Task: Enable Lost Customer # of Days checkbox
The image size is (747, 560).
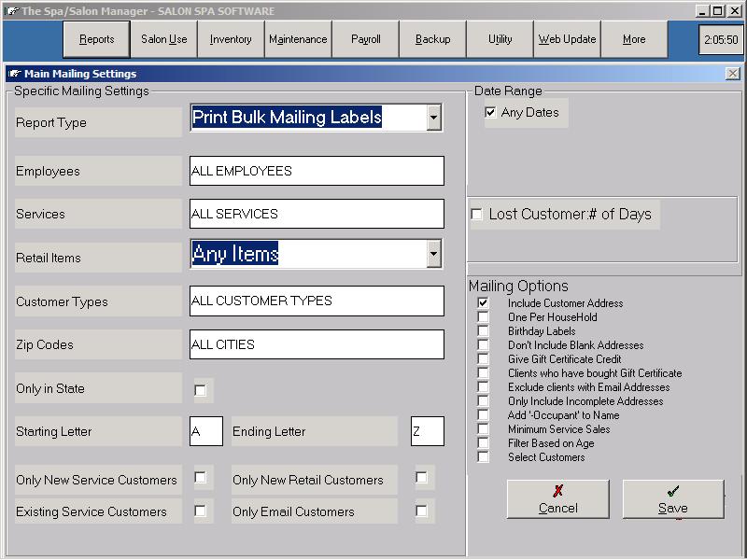Action: 477,215
